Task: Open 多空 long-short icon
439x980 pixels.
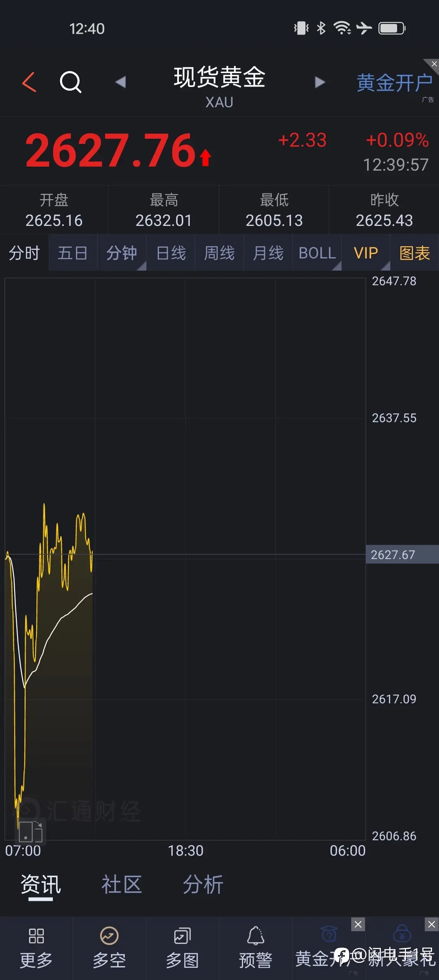Action: [109, 948]
